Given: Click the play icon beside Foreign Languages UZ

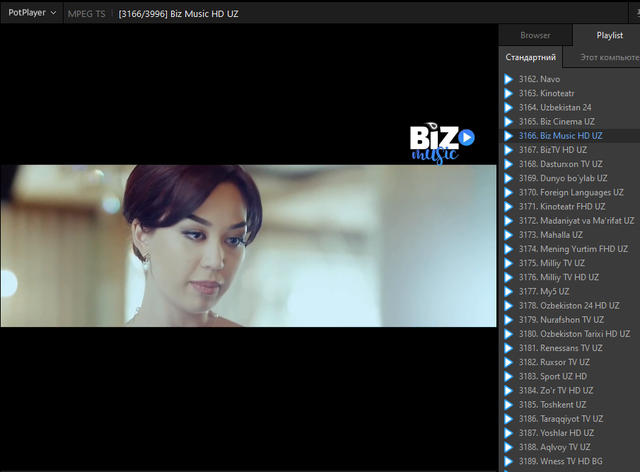Looking at the screenshot, I should (508, 192).
